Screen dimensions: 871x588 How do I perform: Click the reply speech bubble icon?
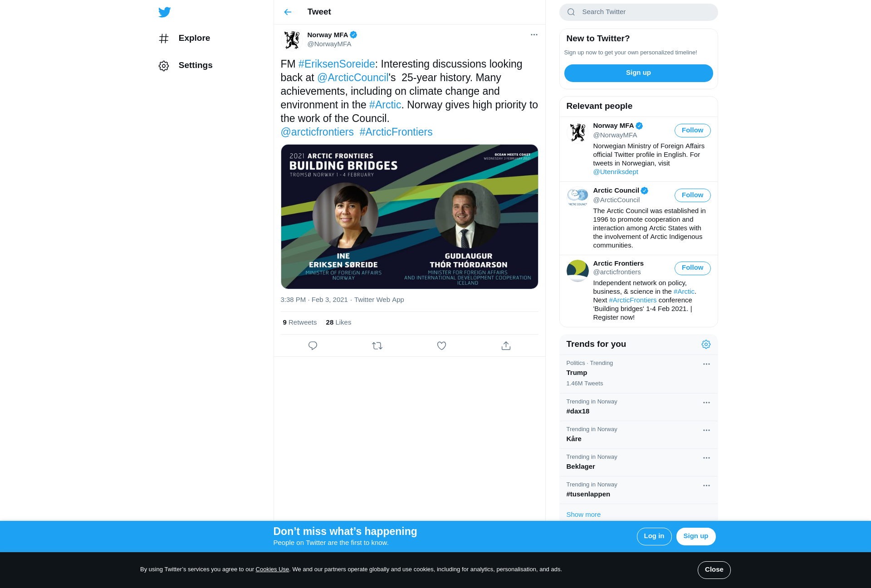[313, 346]
